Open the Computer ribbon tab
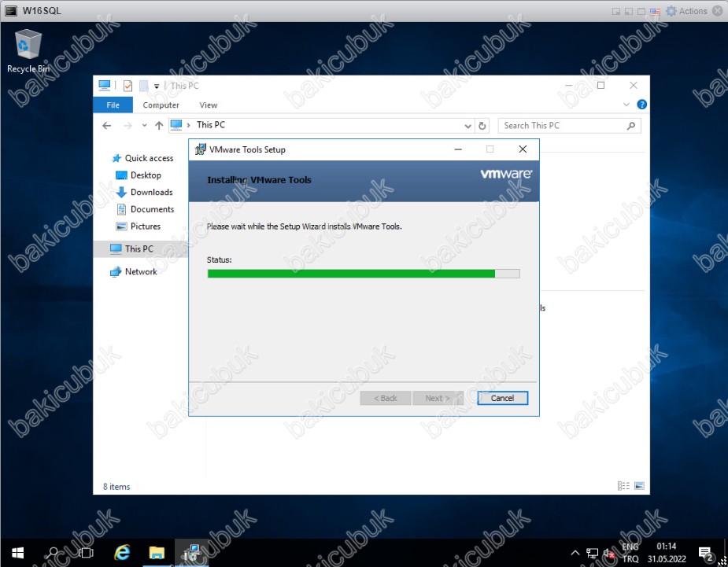This screenshot has height=567, width=728. click(x=161, y=105)
